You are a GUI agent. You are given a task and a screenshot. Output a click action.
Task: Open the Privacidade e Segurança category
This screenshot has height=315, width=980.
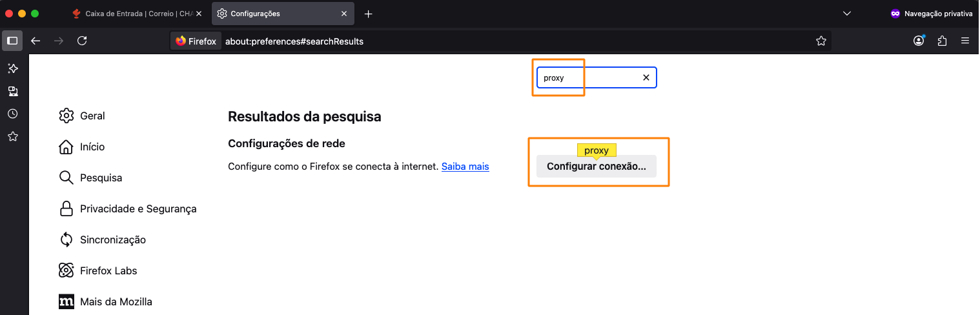[x=138, y=208]
